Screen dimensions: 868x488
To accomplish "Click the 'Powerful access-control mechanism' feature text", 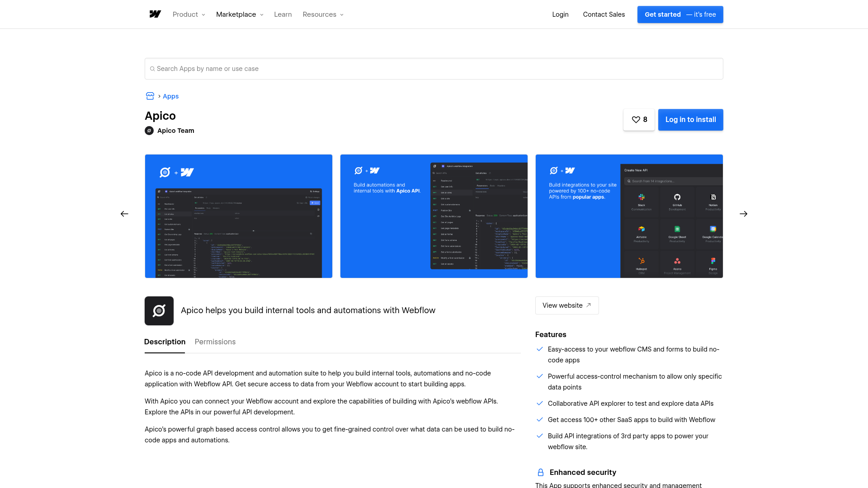I will (635, 382).
